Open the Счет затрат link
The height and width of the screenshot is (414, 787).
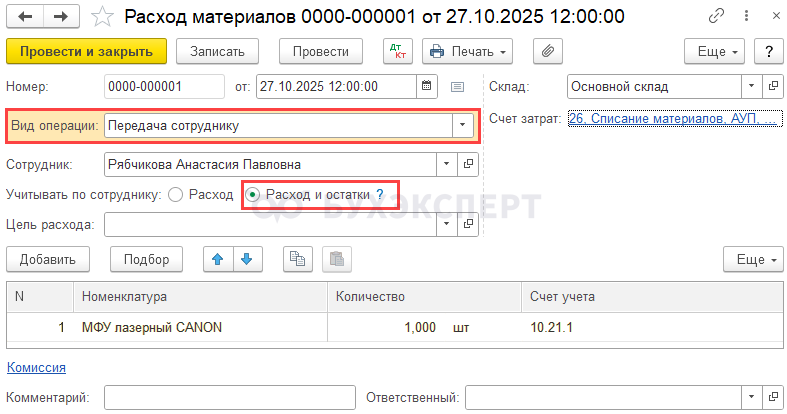tap(675, 118)
